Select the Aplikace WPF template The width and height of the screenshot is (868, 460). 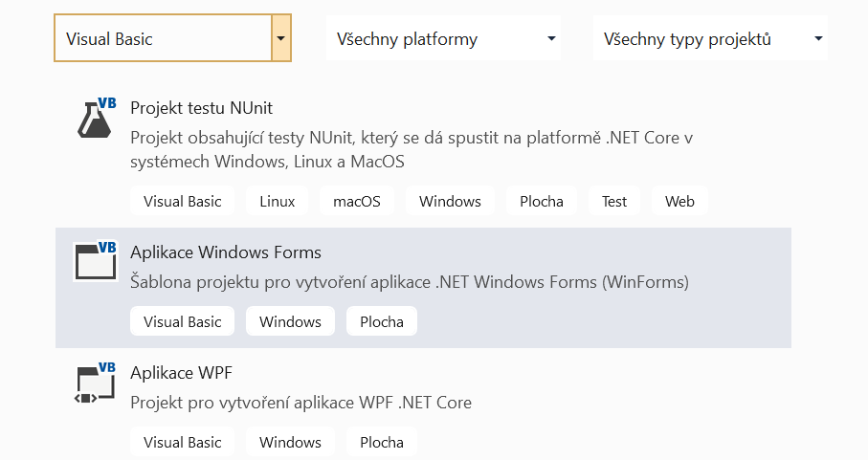pyautogui.click(x=423, y=406)
